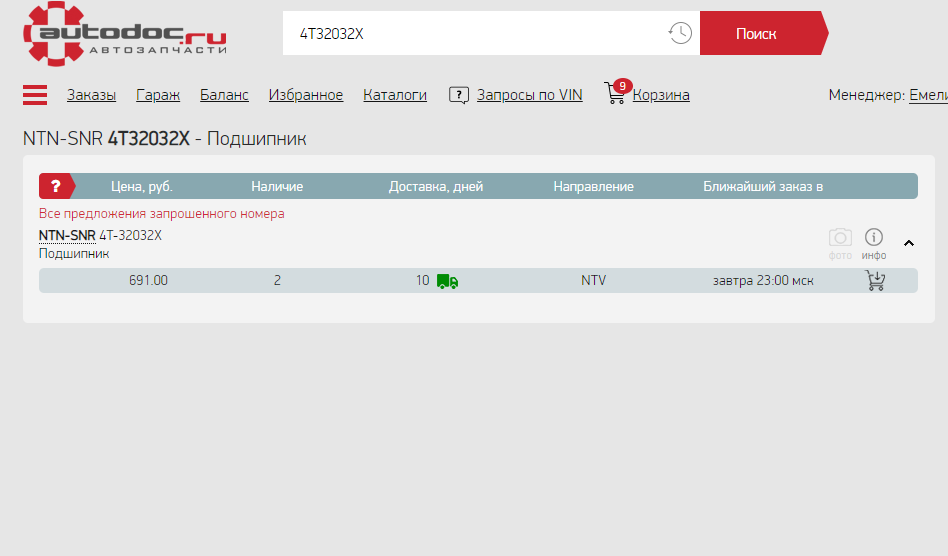The image size is (948, 556).
Task: Open search history clock icon
Action: [x=679, y=33]
